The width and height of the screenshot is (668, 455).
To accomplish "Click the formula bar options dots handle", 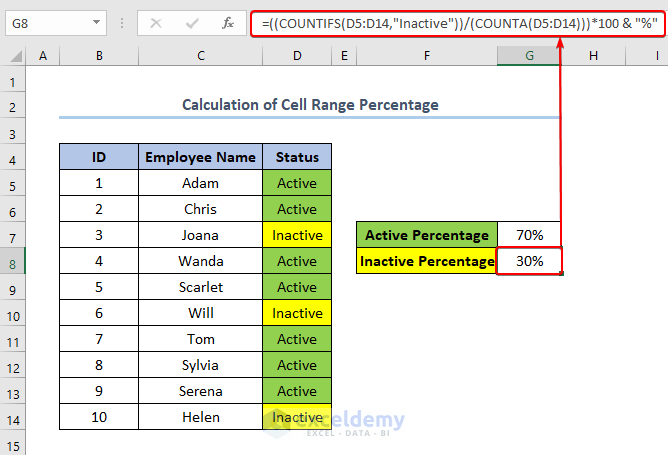I will [x=122, y=23].
